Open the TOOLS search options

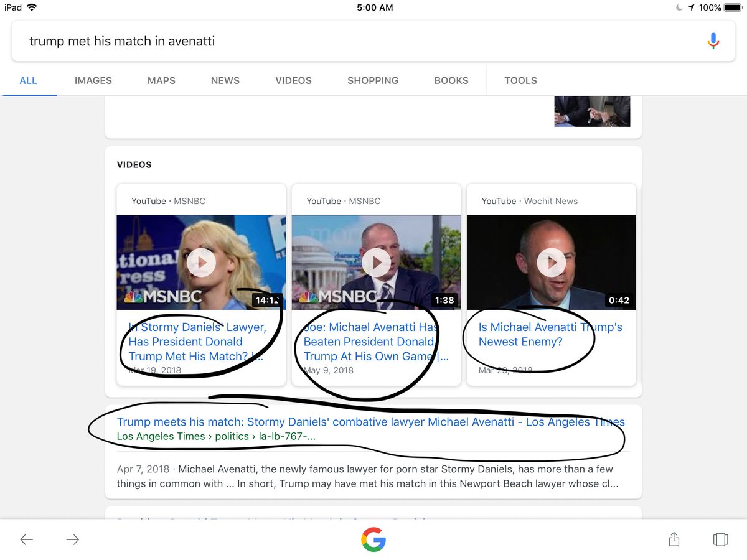[520, 80]
